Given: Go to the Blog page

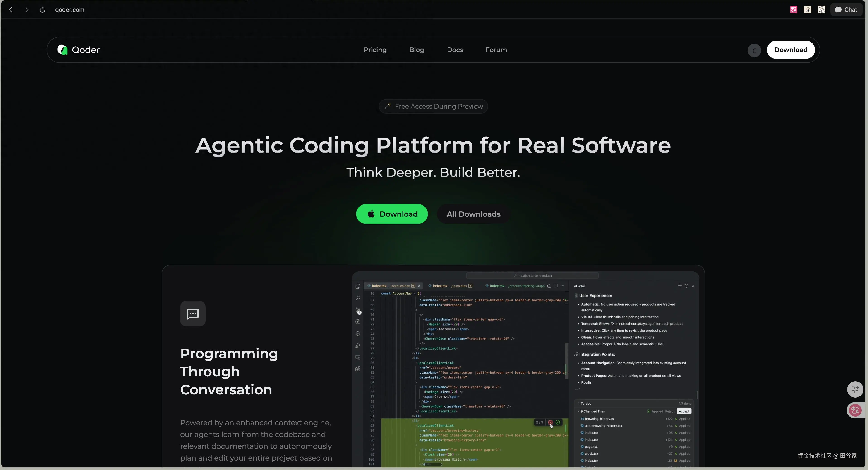Looking at the screenshot, I should 417,50.
